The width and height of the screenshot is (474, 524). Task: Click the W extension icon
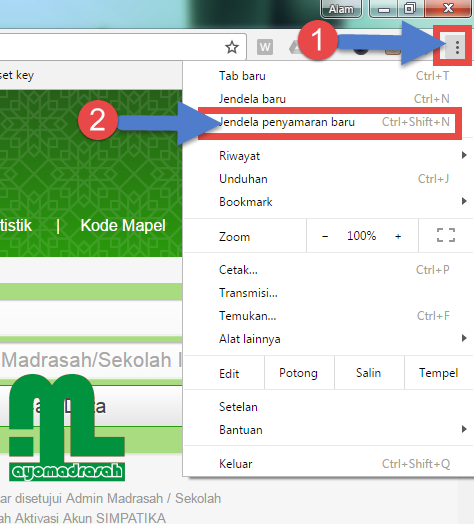click(x=265, y=47)
